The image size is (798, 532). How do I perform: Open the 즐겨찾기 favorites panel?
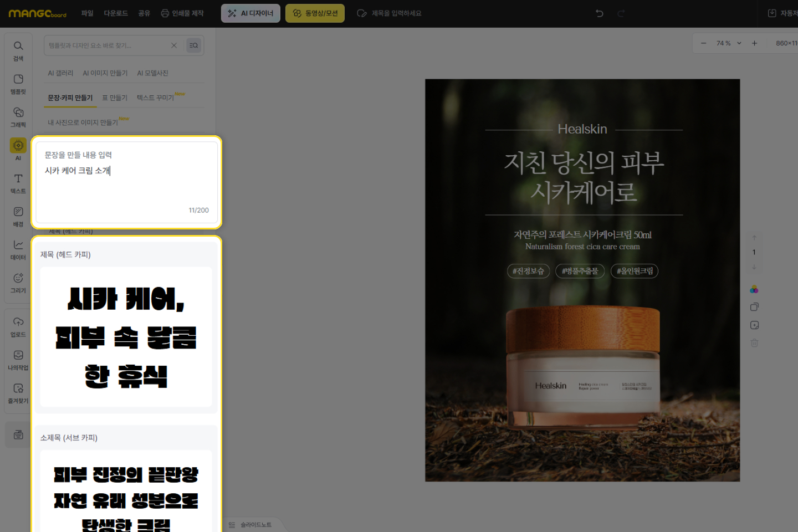point(18,393)
